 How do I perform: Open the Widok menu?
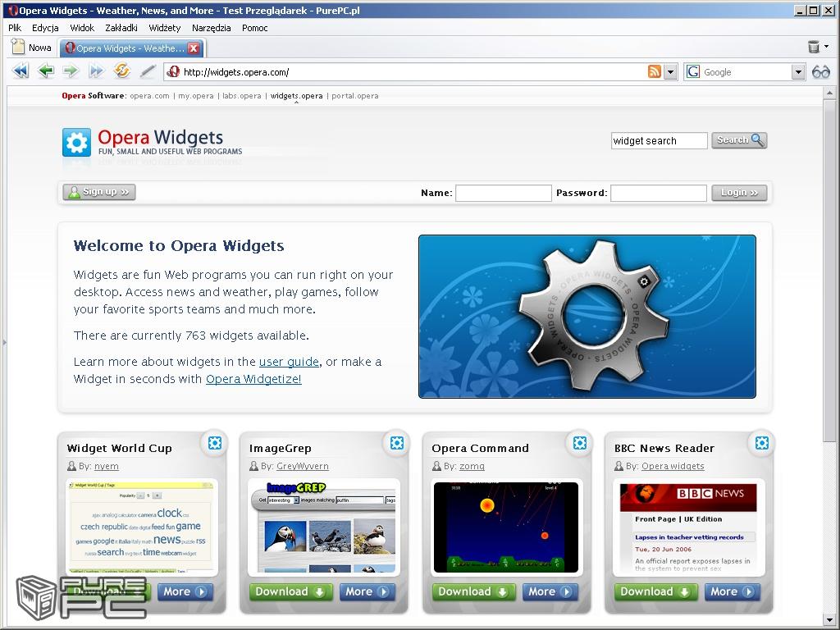[x=82, y=28]
